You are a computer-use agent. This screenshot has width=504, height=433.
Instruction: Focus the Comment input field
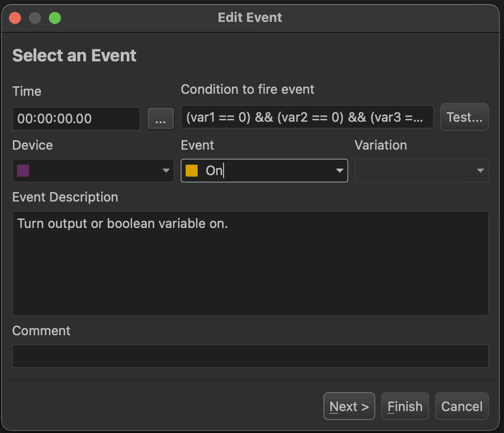(x=250, y=356)
